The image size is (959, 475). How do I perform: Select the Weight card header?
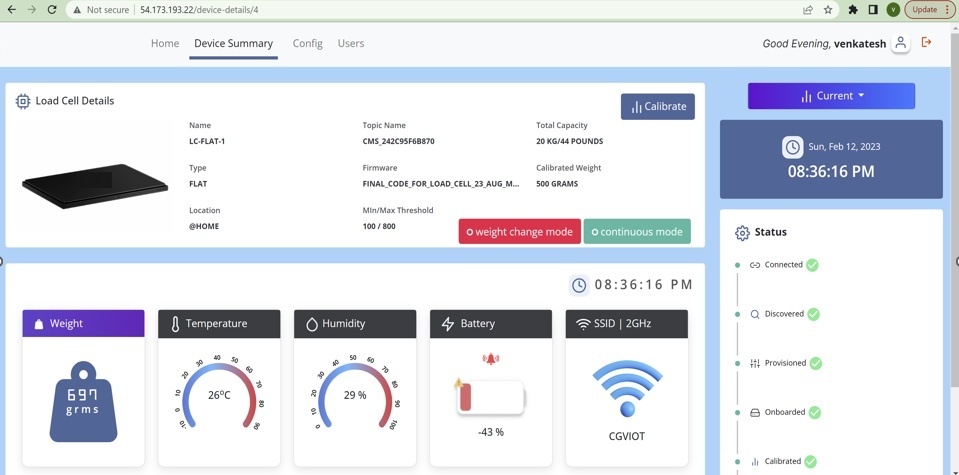point(83,324)
